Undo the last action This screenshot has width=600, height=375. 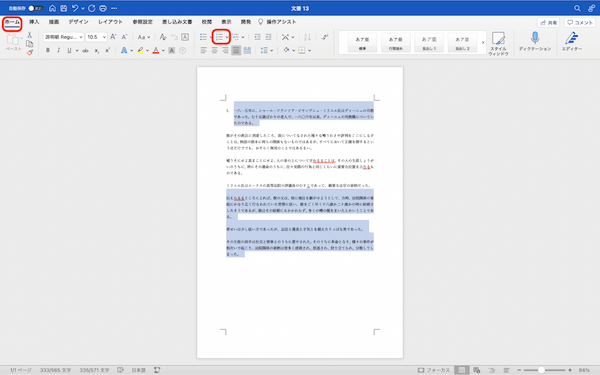pyautogui.click(x=75, y=8)
